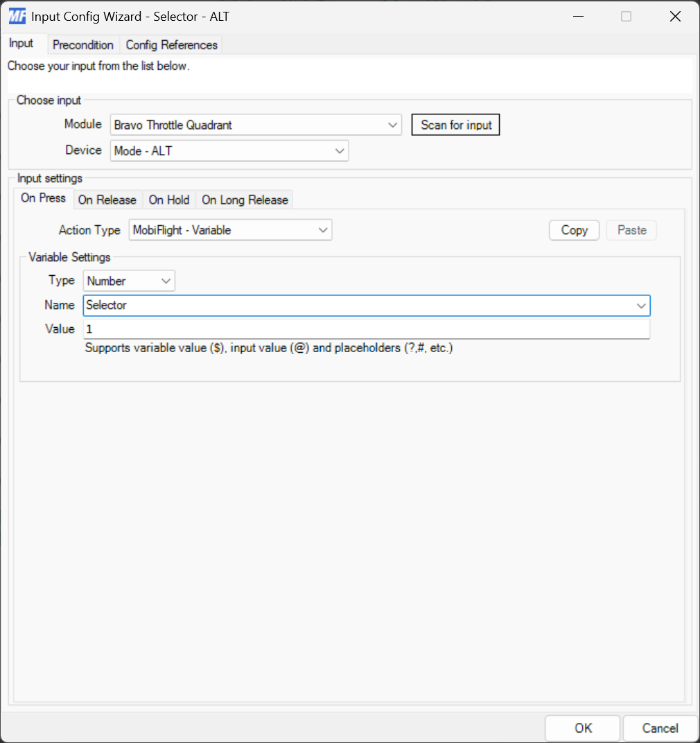Click the MobiFlight MF icon in the title bar
The image size is (700, 743).
(x=17, y=17)
